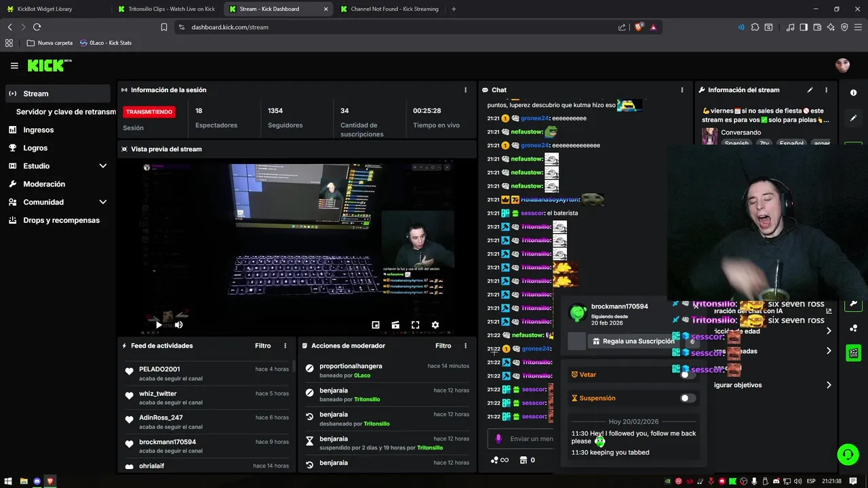Image resolution: width=868 pixels, height=488 pixels.
Task: Open the Filtro dropdown in Acciones de moderador
Action: 443,346
